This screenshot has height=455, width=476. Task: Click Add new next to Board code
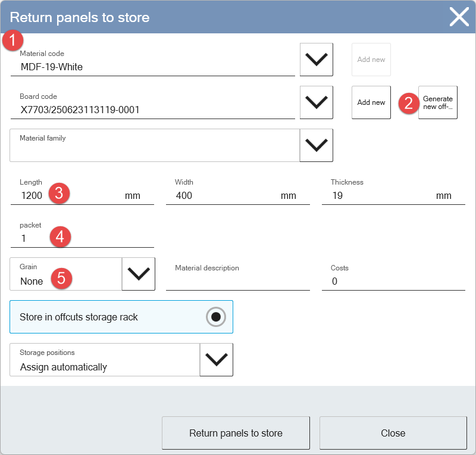pyautogui.click(x=371, y=102)
